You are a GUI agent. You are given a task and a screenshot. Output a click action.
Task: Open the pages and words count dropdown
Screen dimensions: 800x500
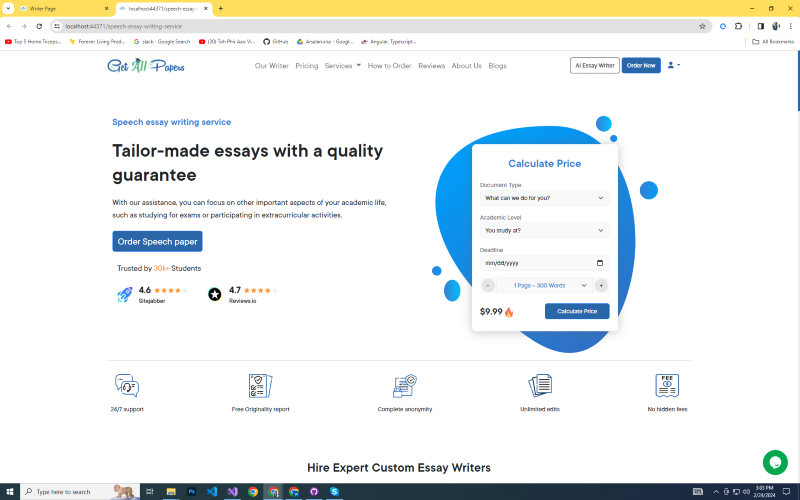[x=544, y=285]
